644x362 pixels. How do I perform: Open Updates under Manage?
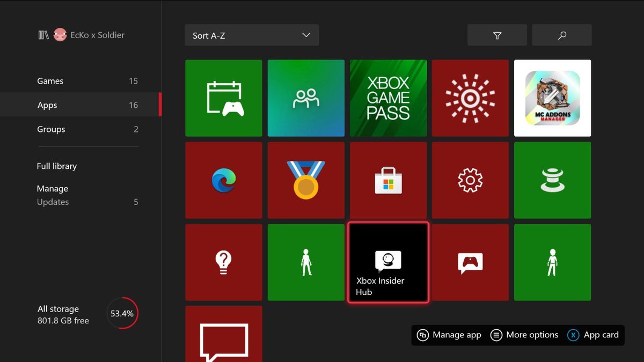point(87,202)
